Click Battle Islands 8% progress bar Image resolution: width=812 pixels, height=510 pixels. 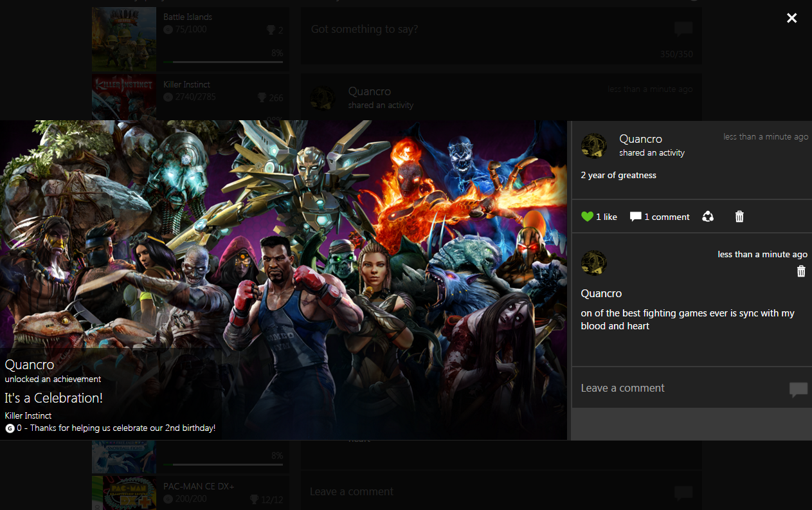coord(223,62)
